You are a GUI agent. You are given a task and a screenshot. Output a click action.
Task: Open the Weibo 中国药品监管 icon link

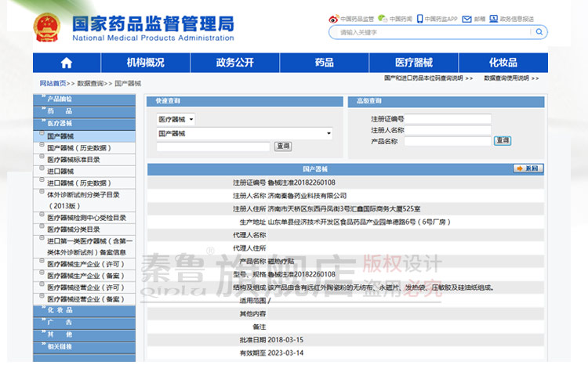[333, 19]
